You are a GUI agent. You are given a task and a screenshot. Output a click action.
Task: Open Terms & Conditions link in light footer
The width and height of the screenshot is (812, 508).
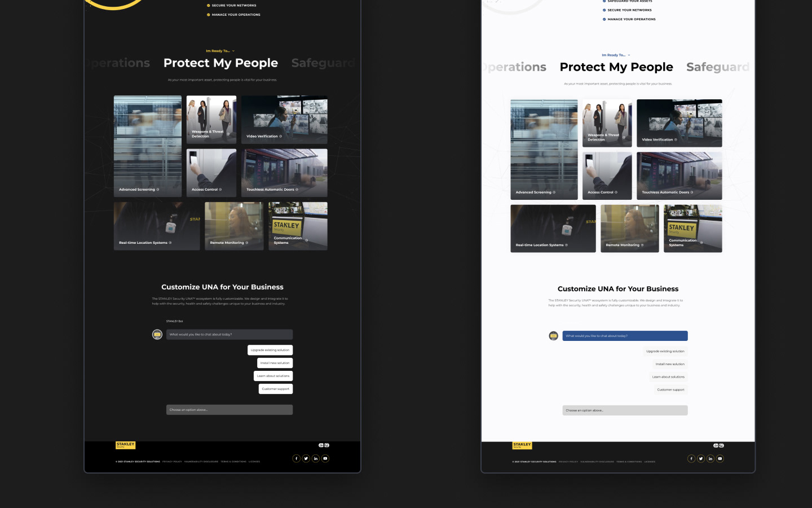[629, 462]
